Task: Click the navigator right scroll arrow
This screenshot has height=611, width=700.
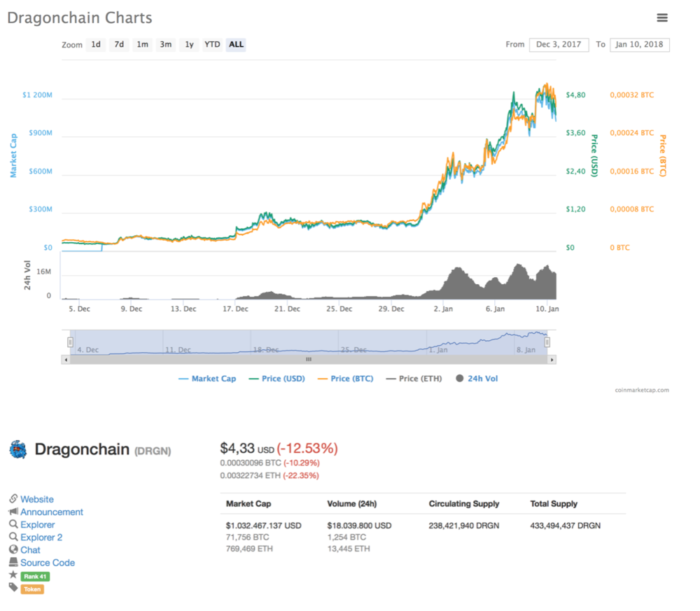Action: pyautogui.click(x=552, y=360)
